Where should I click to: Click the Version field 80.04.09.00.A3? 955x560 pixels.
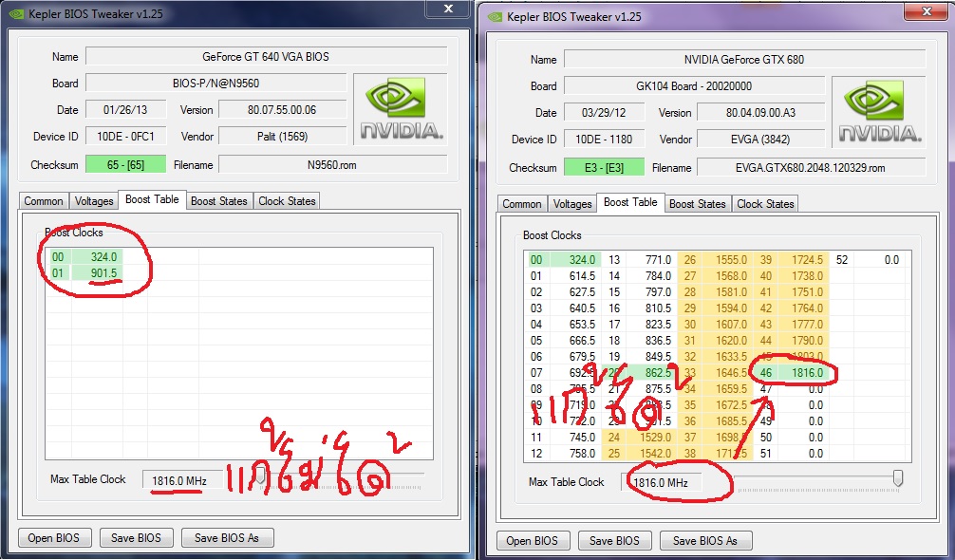[760, 113]
